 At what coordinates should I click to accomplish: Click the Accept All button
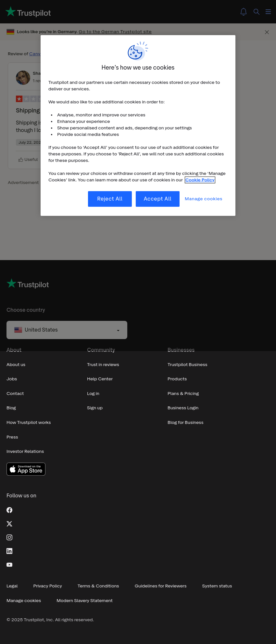coord(157,199)
